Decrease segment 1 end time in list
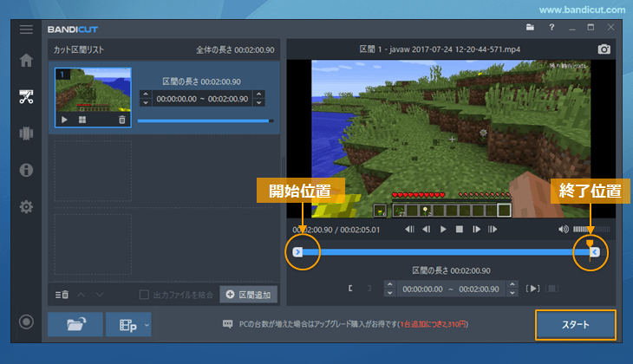The image size is (633, 364). [258, 102]
